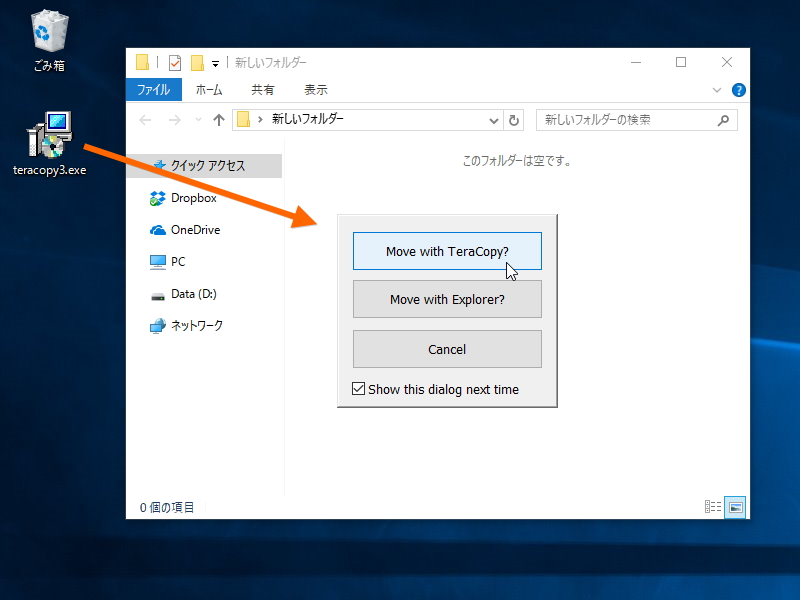Open the ごみ箱 recycle bin desktop icon
The image size is (800, 600).
point(49,41)
